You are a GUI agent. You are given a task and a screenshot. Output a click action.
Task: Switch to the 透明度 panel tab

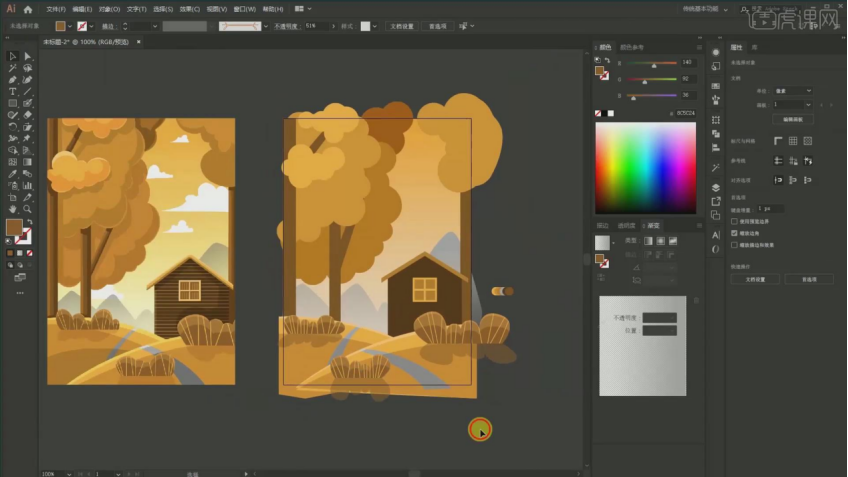[627, 225]
